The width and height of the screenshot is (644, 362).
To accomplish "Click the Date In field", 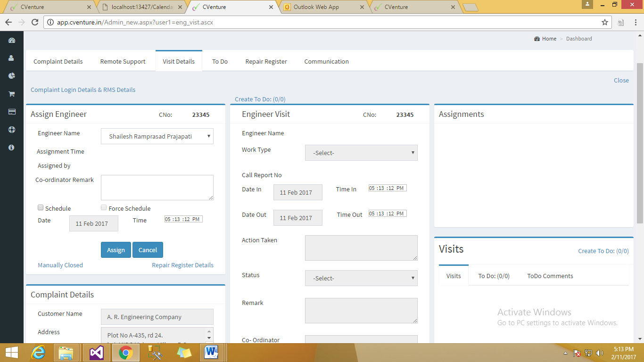I will 298,192.
